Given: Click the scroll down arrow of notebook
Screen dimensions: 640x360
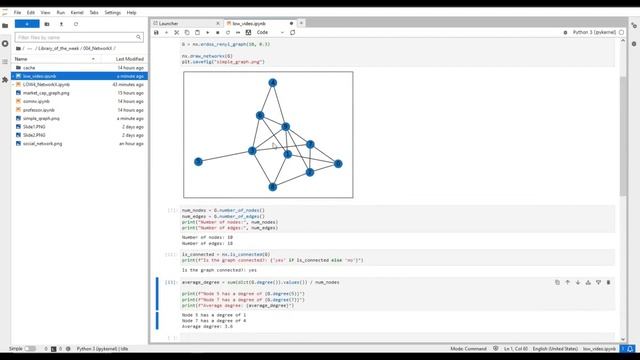Looking at the screenshot, I should point(623,339).
